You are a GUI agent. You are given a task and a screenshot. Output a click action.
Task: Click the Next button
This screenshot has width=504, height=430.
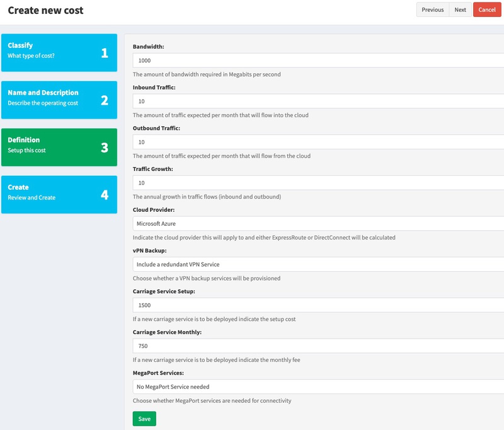point(461,9)
